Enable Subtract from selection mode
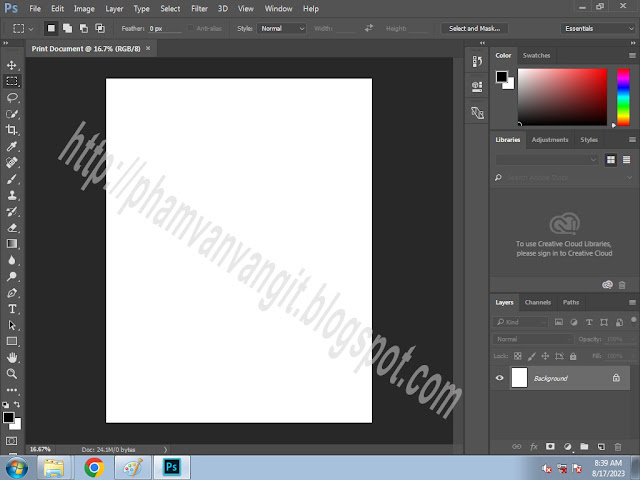Image resolution: width=640 pixels, height=480 pixels. 84,28
